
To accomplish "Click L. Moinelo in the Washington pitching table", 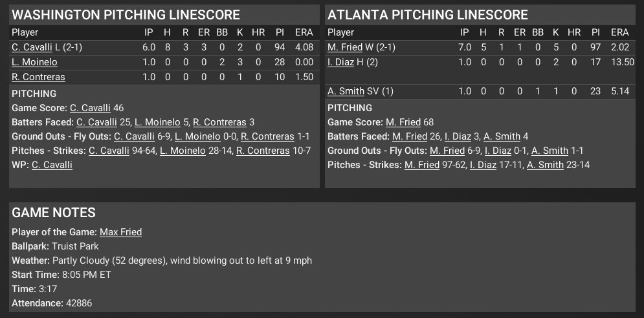I will point(34,62).
